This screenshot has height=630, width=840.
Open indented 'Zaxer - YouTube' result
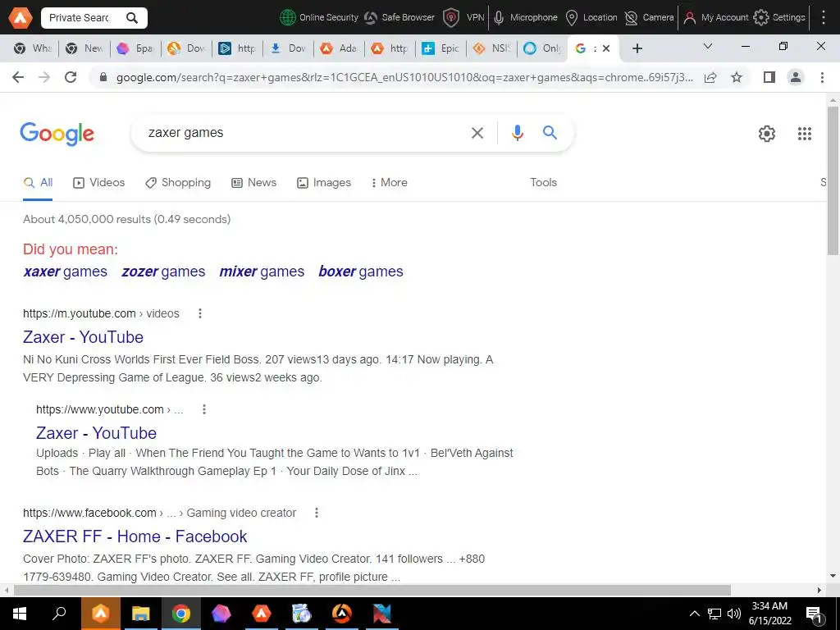point(97,433)
